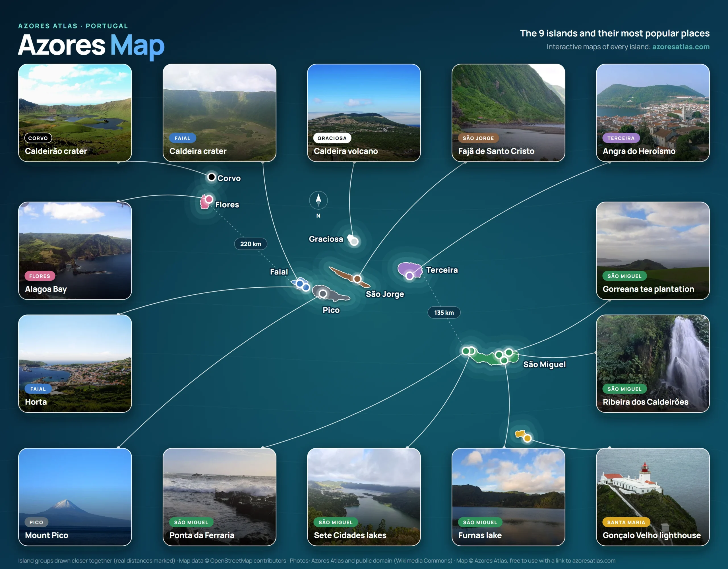Click the Corvo island black marker
The height and width of the screenshot is (569, 728).
211,177
